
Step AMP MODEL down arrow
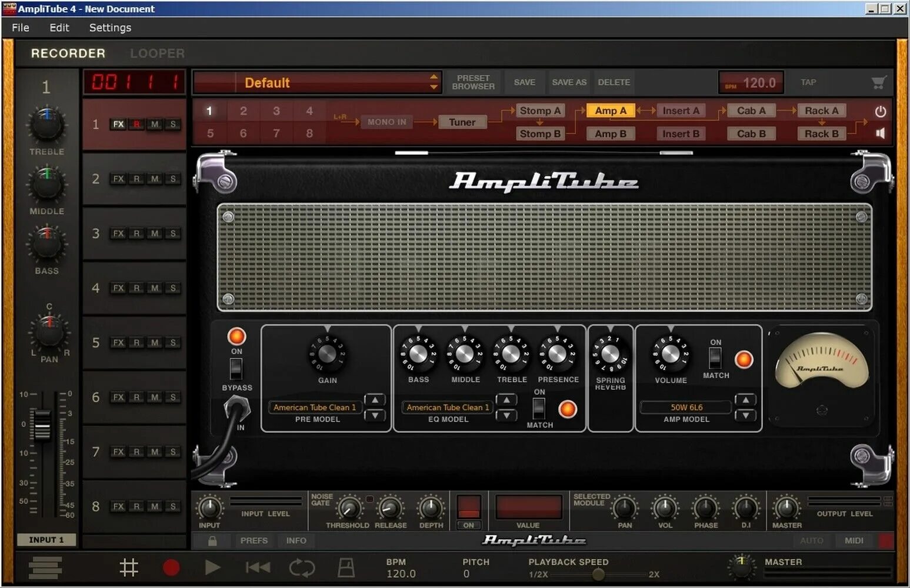pos(745,415)
